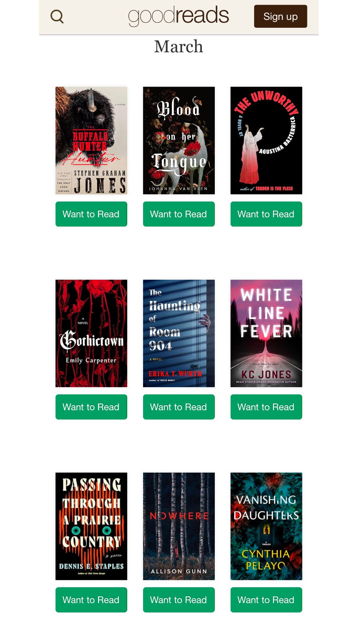Click the Sign up button
Screen dimensions: 364x624
(280, 16)
